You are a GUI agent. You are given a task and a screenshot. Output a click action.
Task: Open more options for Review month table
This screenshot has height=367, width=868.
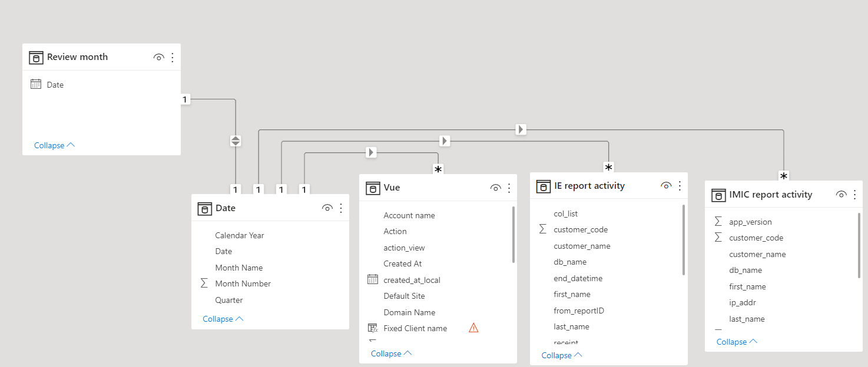[173, 57]
